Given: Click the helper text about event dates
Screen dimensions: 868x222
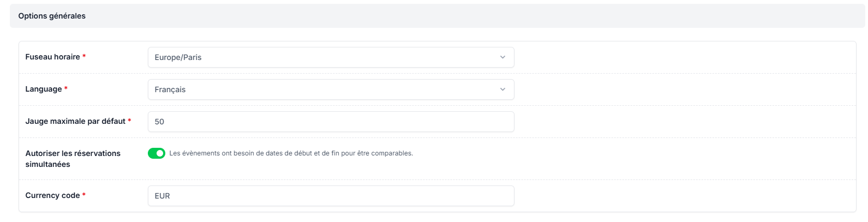Looking at the screenshot, I should pyautogui.click(x=291, y=153).
